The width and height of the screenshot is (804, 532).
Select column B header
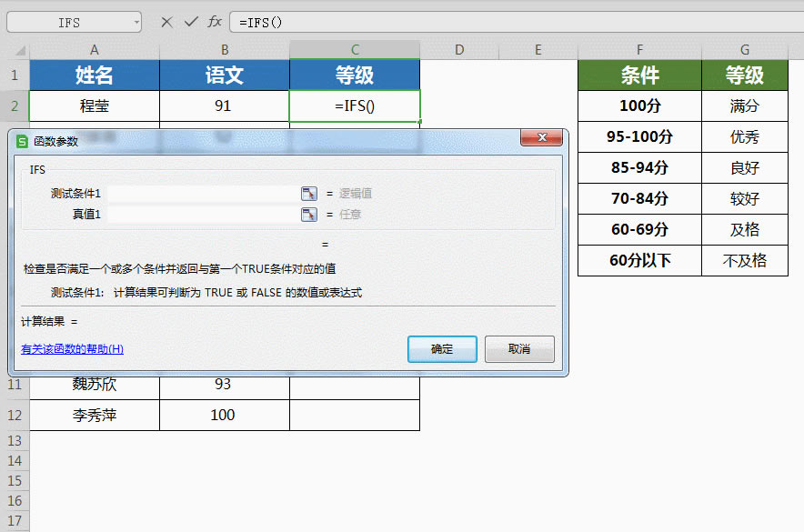[225, 50]
